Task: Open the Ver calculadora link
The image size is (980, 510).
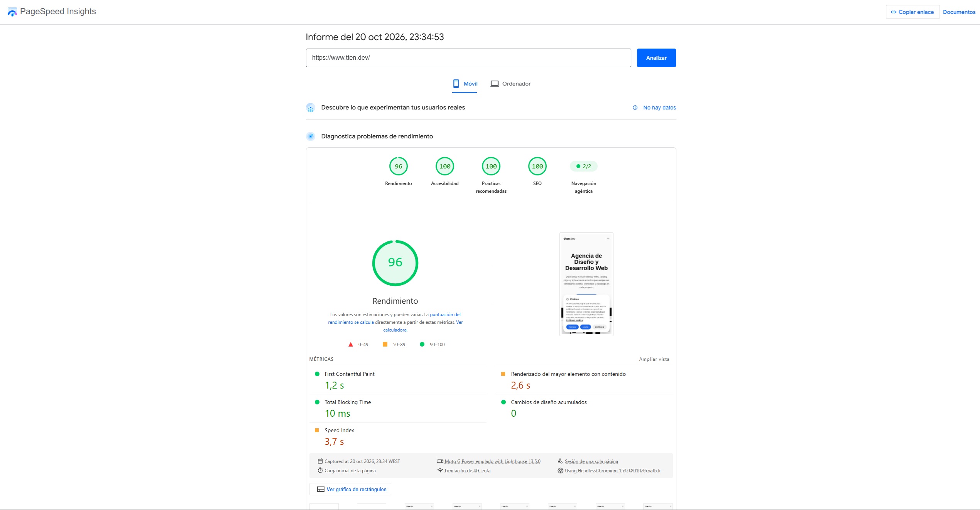Action: pos(423,326)
